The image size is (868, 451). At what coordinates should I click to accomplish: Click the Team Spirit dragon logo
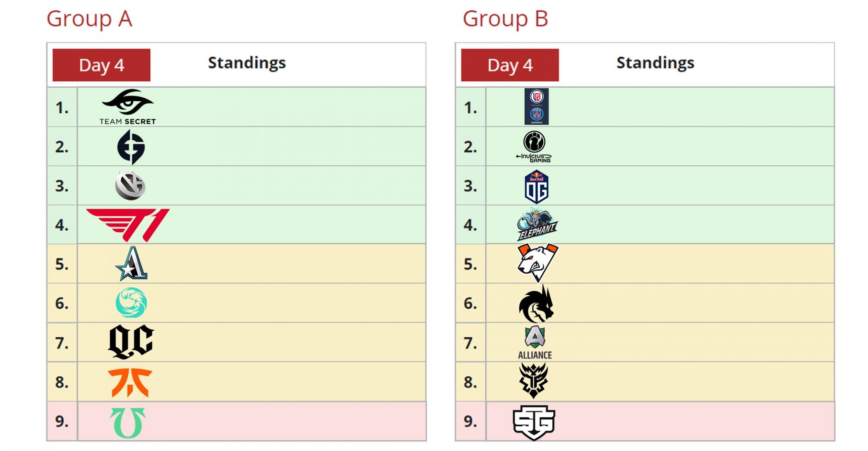coord(537,304)
